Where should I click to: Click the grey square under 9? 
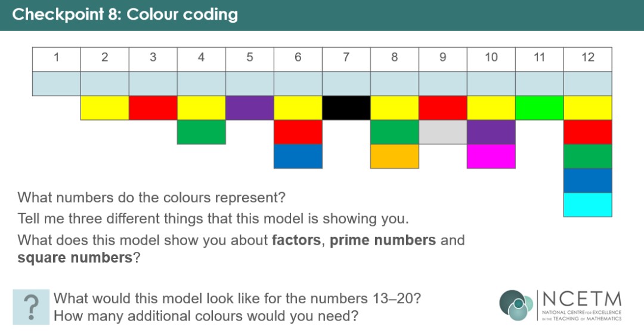coord(442,132)
